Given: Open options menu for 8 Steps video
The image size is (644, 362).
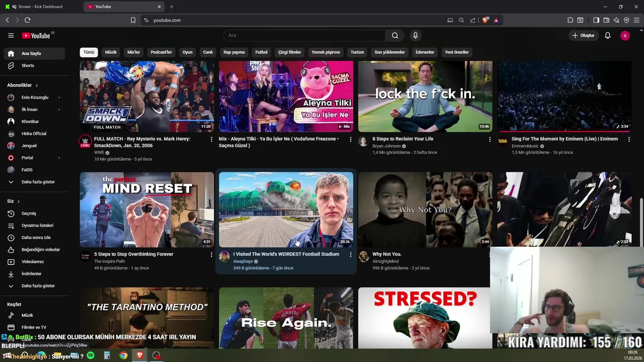Looking at the screenshot, I should tap(490, 139).
